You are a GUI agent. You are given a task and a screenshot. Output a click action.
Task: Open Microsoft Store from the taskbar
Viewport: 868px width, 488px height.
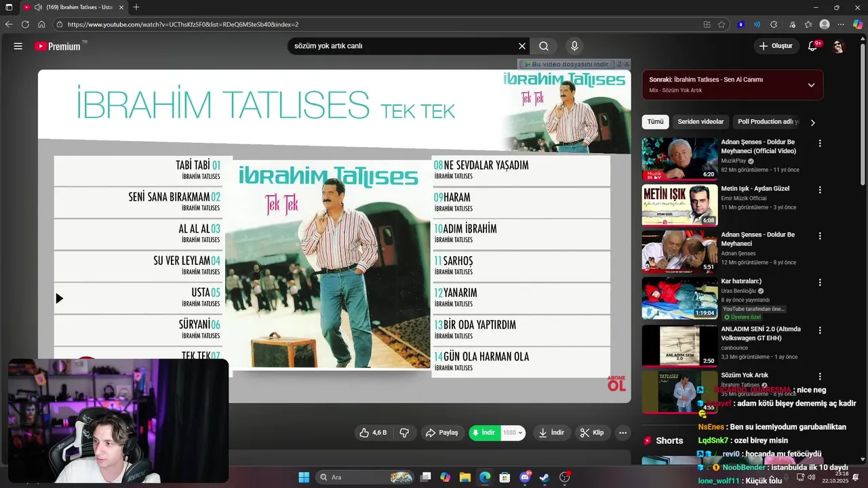coord(505,477)
